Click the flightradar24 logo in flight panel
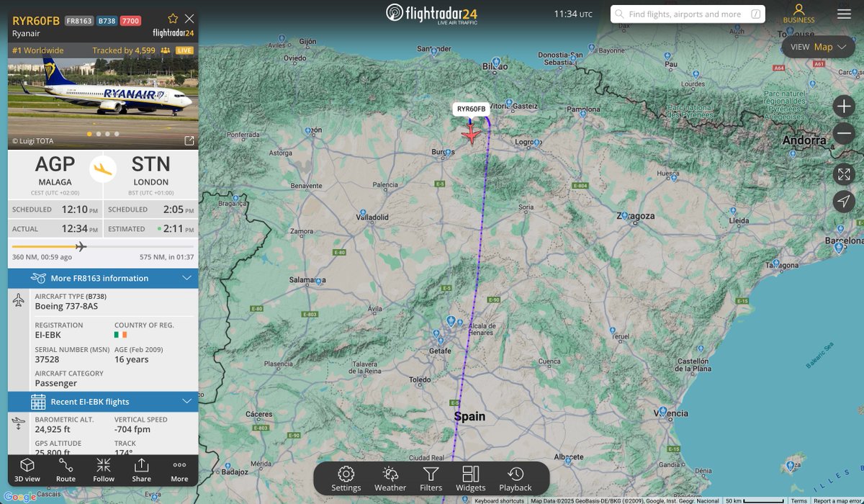The width and height of the screenshot is (864, 504). 174,33
